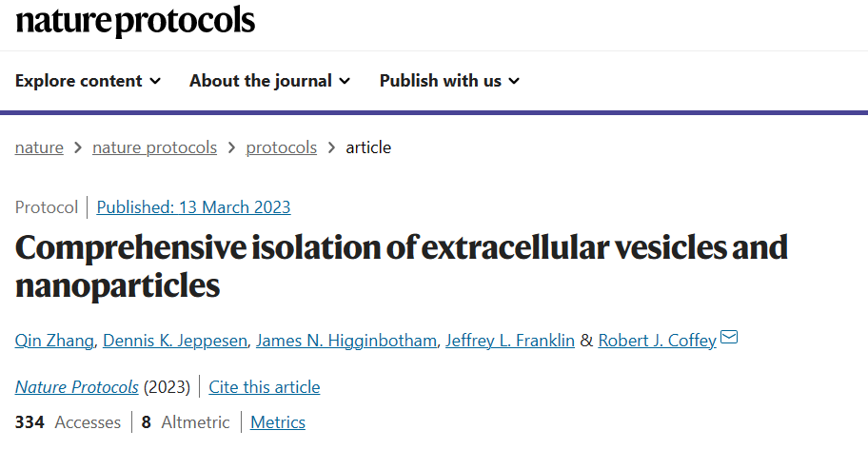Open the James N. Higginbotham author link
The height and width of the screenshot is (450, 868).
(346, 341)
